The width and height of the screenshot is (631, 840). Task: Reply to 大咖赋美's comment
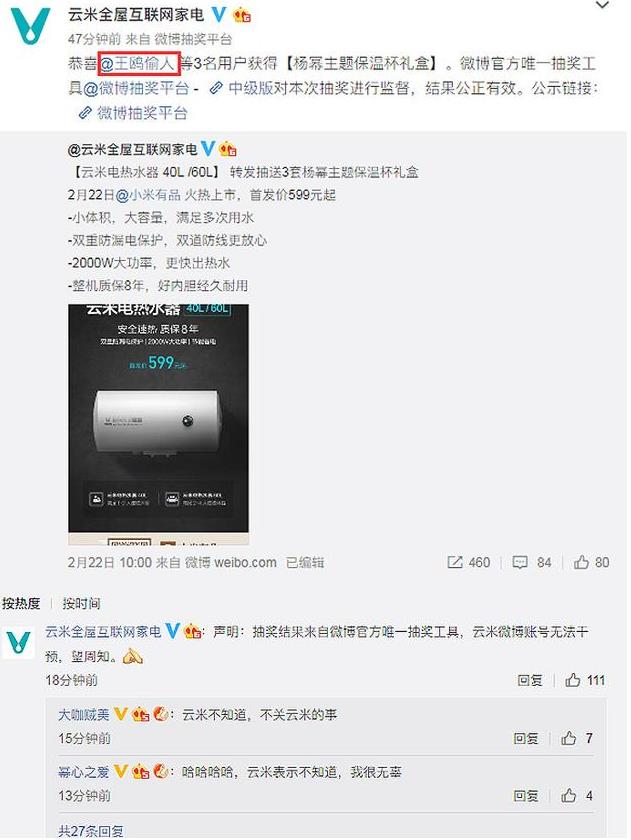tap(525, 738)
